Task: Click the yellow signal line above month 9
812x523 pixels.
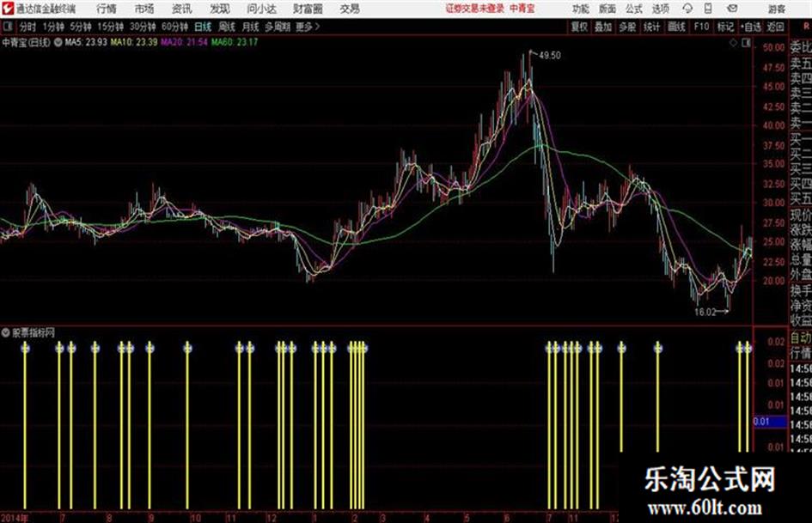Action: pyautogui.click(x=150, y=424)
